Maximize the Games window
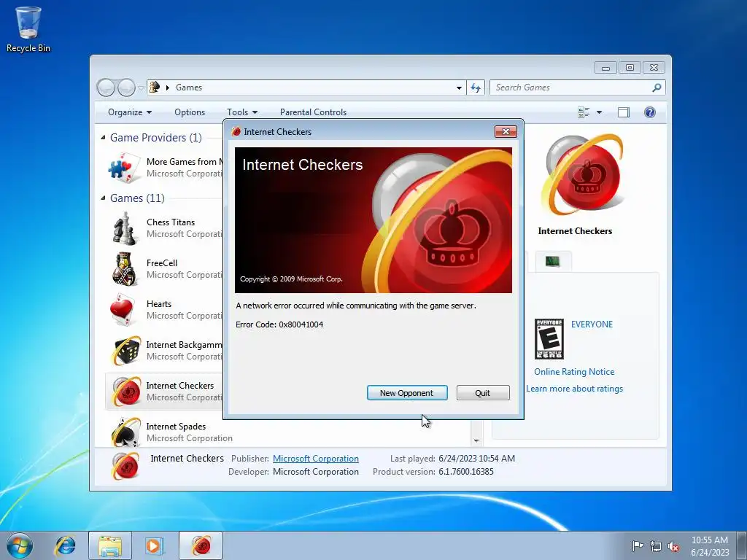747x560 pixels. [x=630, y=68]
